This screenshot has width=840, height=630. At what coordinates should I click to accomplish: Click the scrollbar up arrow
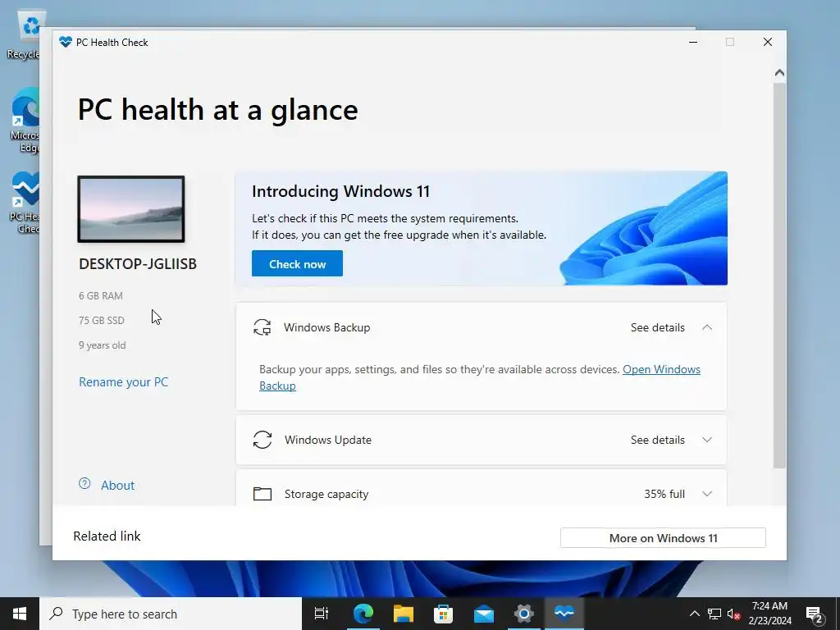(x=779, y=72)
